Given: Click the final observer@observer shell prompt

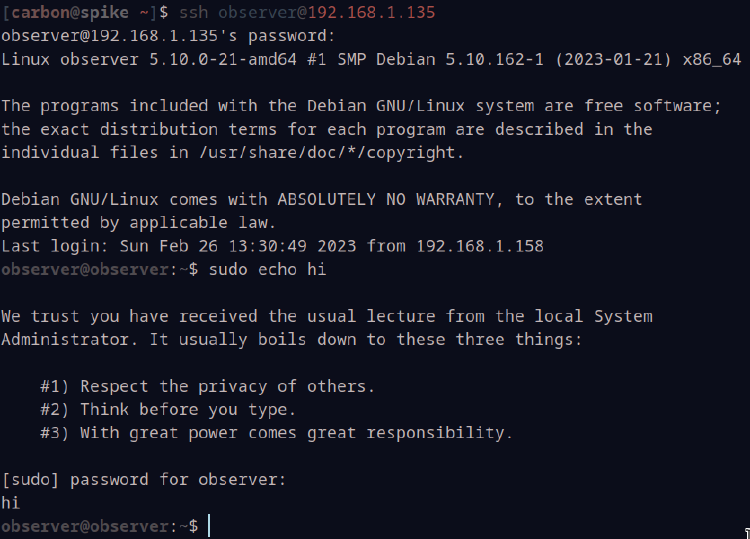Looking at the screenshot, I should 99,527.
